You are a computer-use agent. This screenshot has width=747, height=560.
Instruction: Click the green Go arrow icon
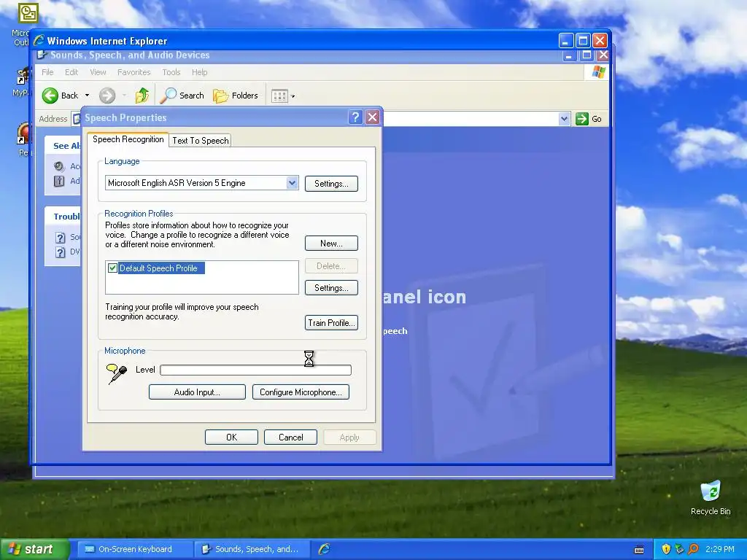point(581,119)
